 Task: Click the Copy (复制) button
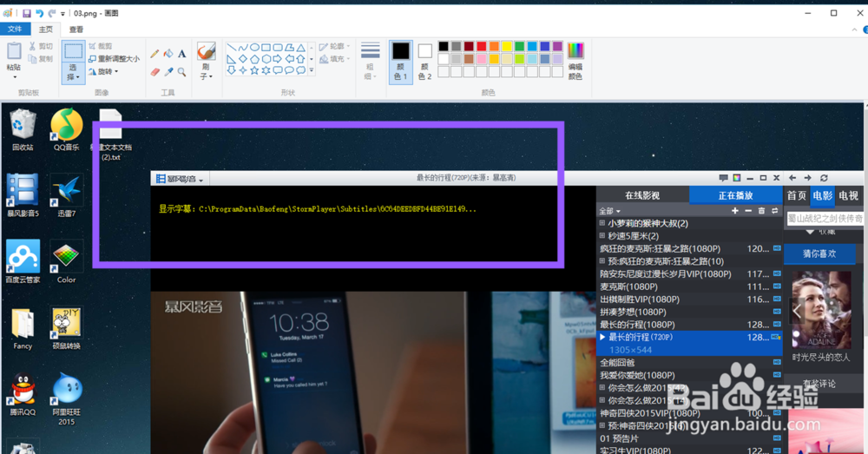click(x=41, y=59)
